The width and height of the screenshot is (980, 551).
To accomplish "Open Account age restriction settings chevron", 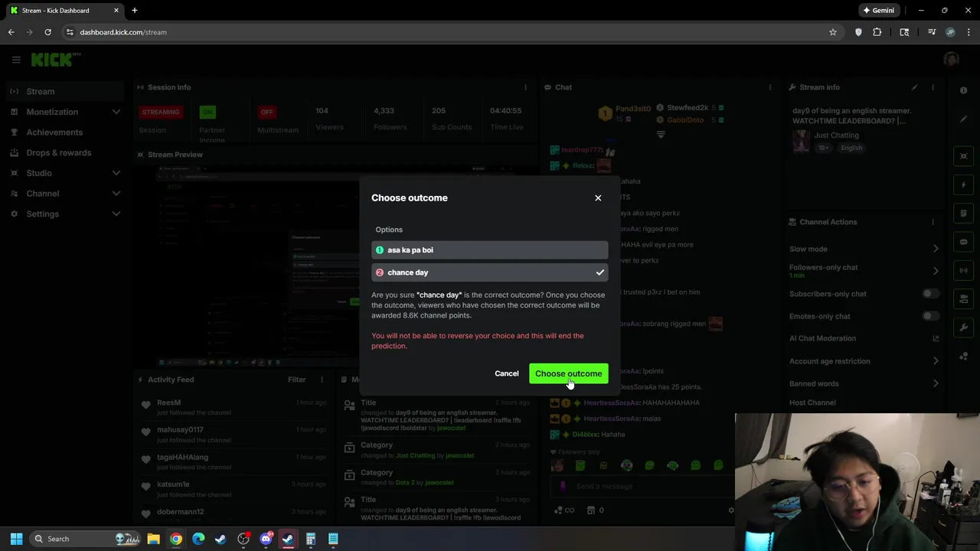I will [936, 361].
